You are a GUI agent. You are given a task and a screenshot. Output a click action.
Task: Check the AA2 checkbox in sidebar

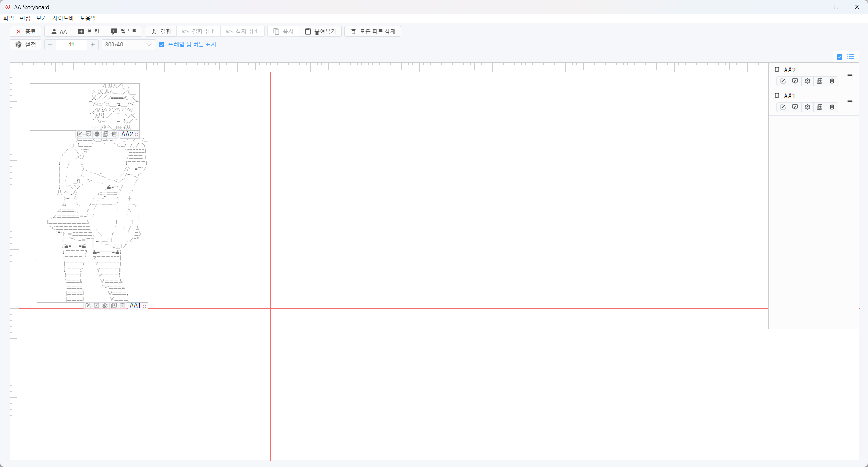point(777,70)
